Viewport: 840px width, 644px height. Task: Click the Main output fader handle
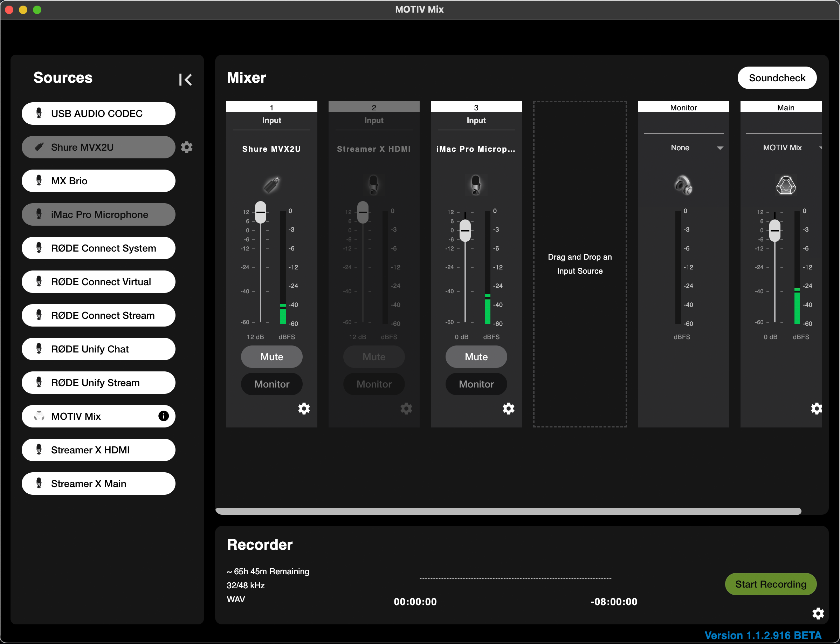pos(775,231)
